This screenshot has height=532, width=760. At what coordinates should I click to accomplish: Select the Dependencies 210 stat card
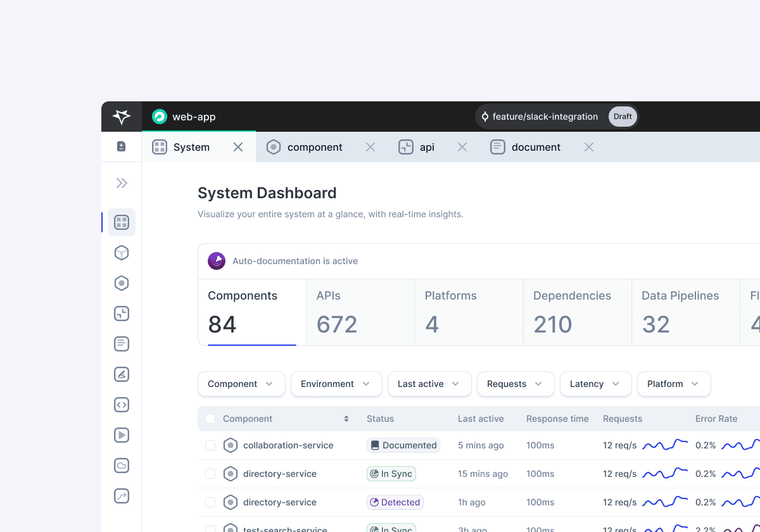578,312
